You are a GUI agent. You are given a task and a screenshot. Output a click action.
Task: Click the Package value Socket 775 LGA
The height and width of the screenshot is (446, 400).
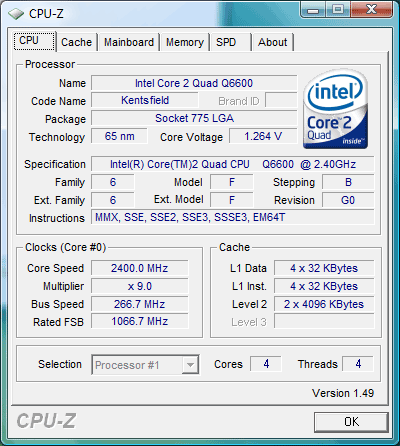[x=194, y=118]
